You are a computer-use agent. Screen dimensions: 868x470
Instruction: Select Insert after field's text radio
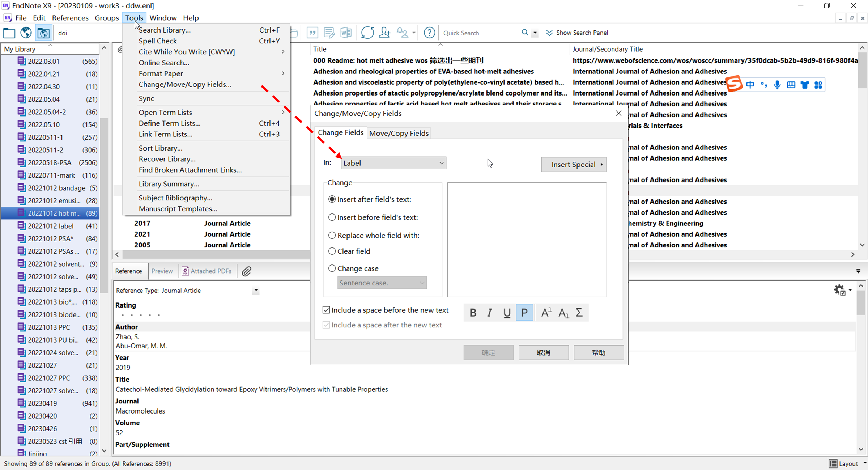(x=332, y=199)
